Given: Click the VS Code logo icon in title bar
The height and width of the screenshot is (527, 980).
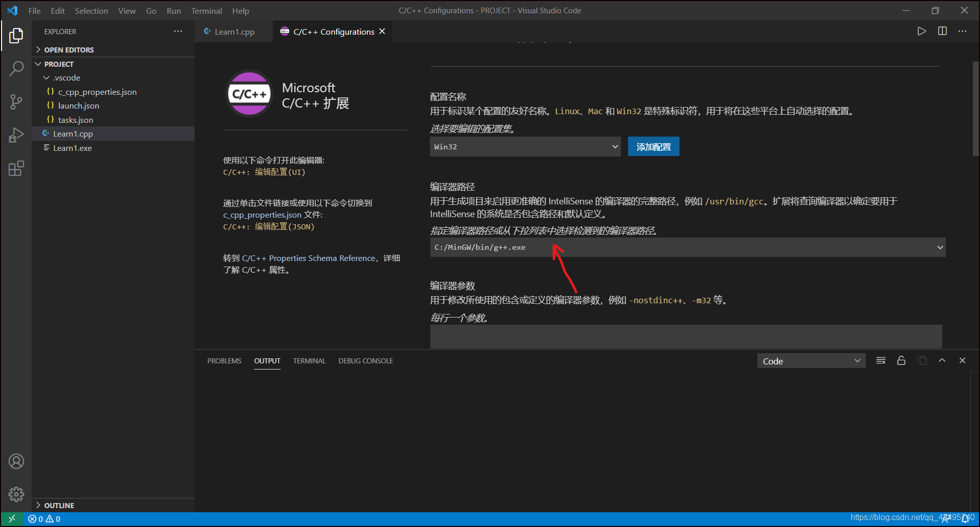Looking at the screenshot, I should click(x=12, y=11).
